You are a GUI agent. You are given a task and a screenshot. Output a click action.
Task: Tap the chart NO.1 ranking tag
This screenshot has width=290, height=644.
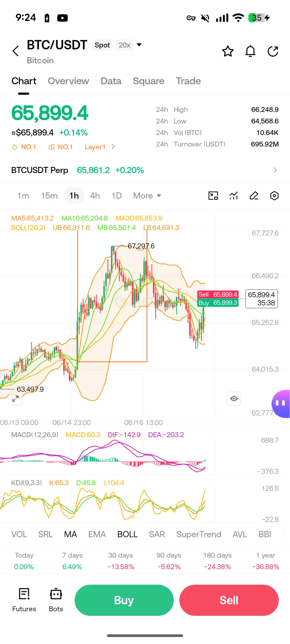click(x=60, y=147)
